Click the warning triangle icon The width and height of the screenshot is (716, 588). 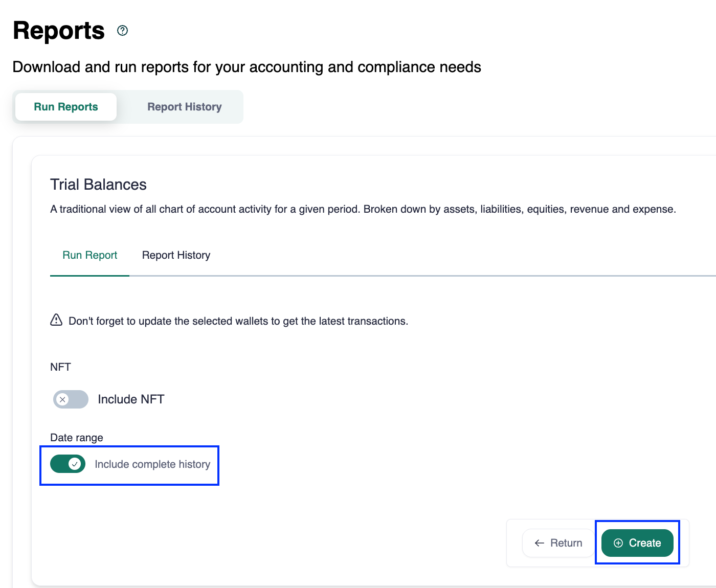pyautogui.click(x=56, y=320)
